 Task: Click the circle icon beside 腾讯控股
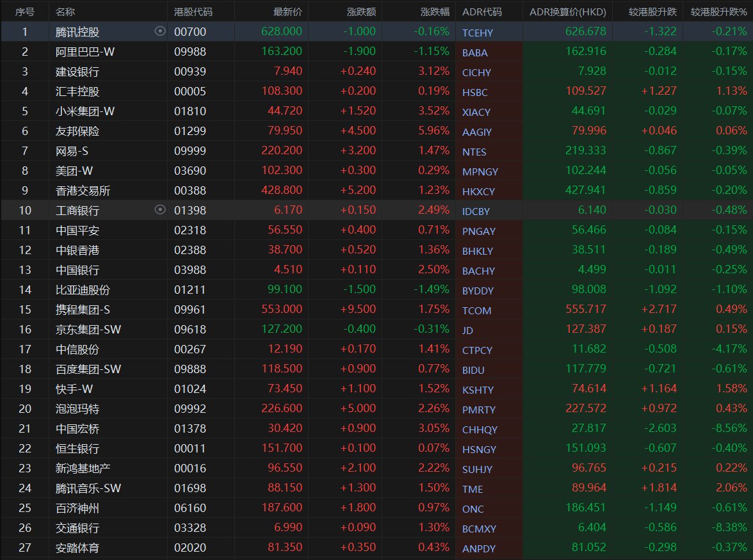coord(160,31)
